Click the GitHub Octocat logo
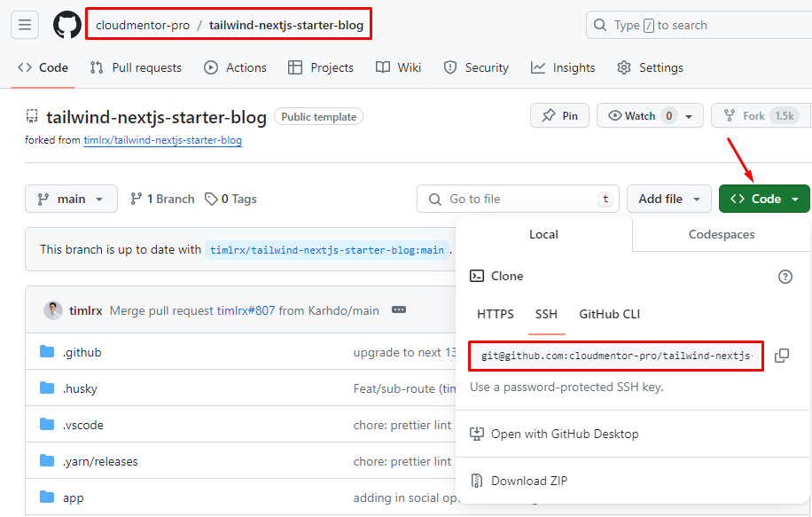The width and height of the screenshot is (812, 517). pyautogui.click(x=67, y=25)
